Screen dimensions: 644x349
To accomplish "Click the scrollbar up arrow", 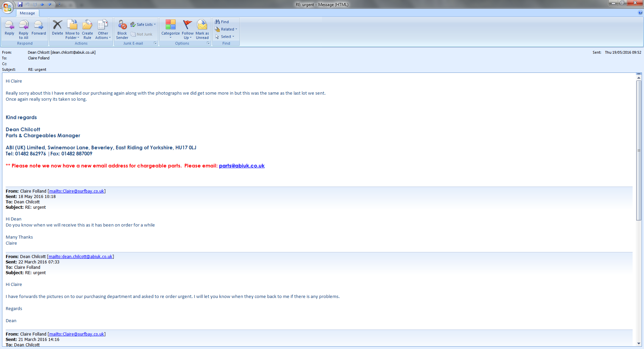I will point(639,78).
